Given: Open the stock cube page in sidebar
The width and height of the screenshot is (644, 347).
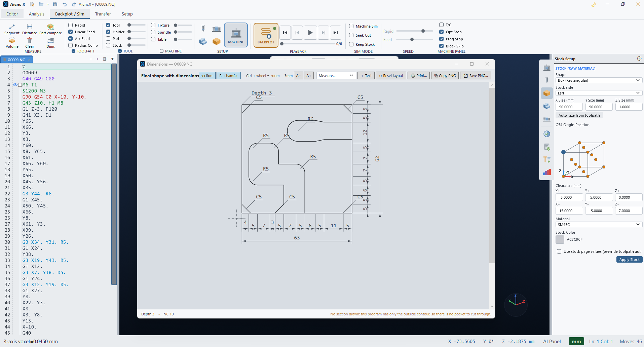Looking at the screenshot, I should 547,93.
